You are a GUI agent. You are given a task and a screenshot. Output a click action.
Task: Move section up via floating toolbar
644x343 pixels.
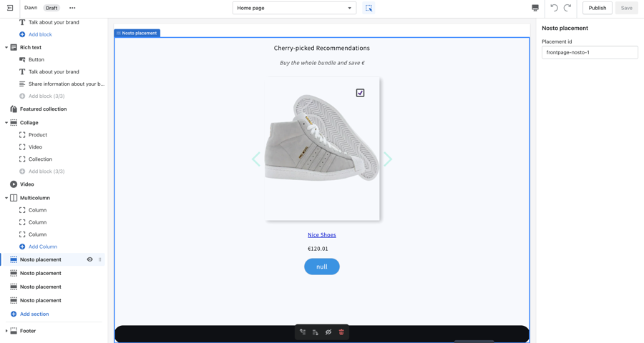pyautogui.click(x=303, y=332)
